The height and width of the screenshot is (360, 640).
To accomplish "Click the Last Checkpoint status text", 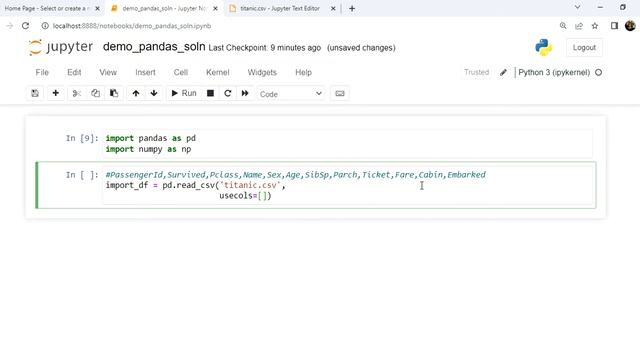I will click(x=264, y=48).
